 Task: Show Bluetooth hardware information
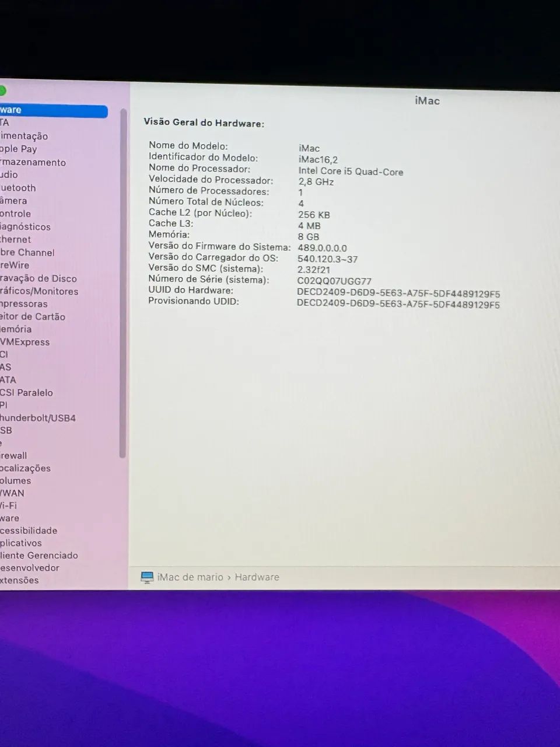click(18, 188)
